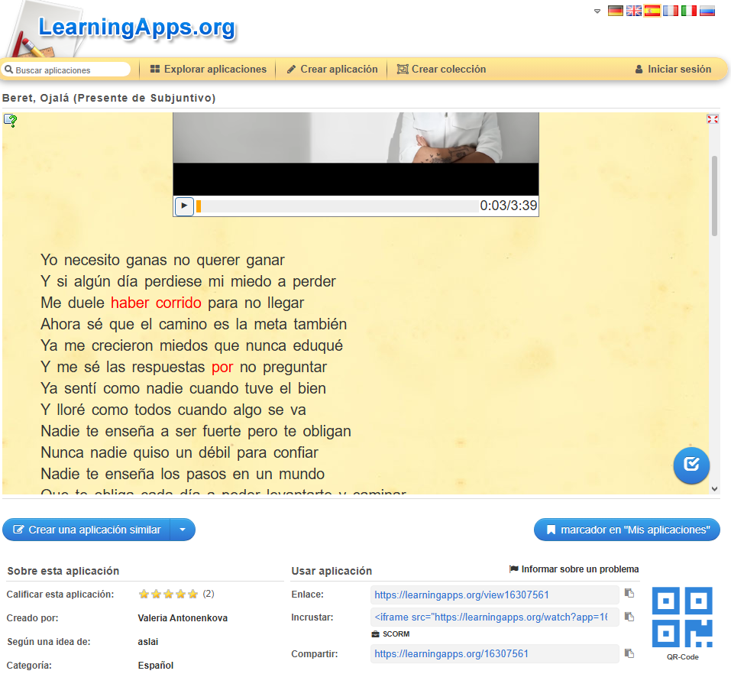Click the fullscreen icon of the app
Viewport: 731px width, 700px height.
point(713,119)
